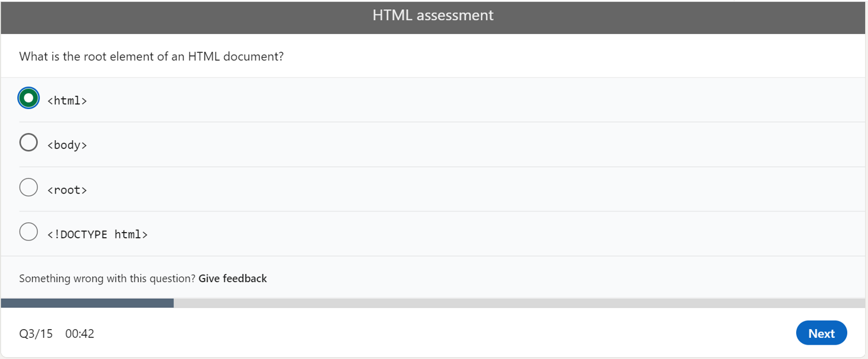Click the <html> answer label text
Viewport: 868px width, 359px height.
coord(67,100)
